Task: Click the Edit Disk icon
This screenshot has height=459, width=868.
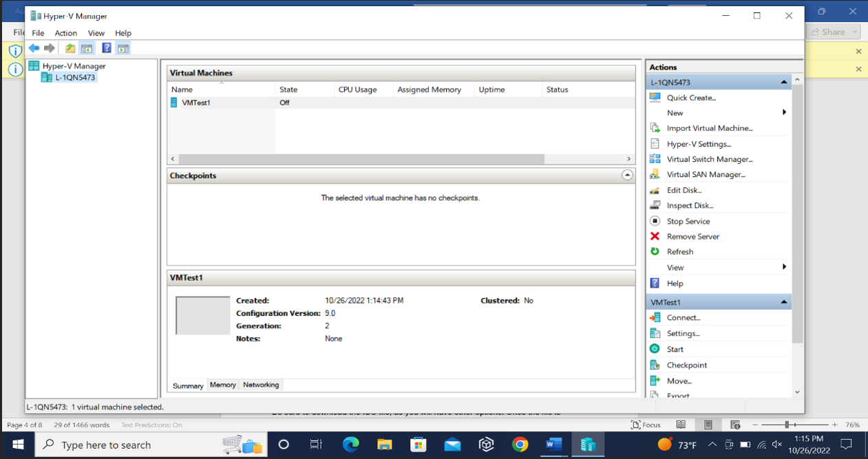Action: click(x=655, y=190)
